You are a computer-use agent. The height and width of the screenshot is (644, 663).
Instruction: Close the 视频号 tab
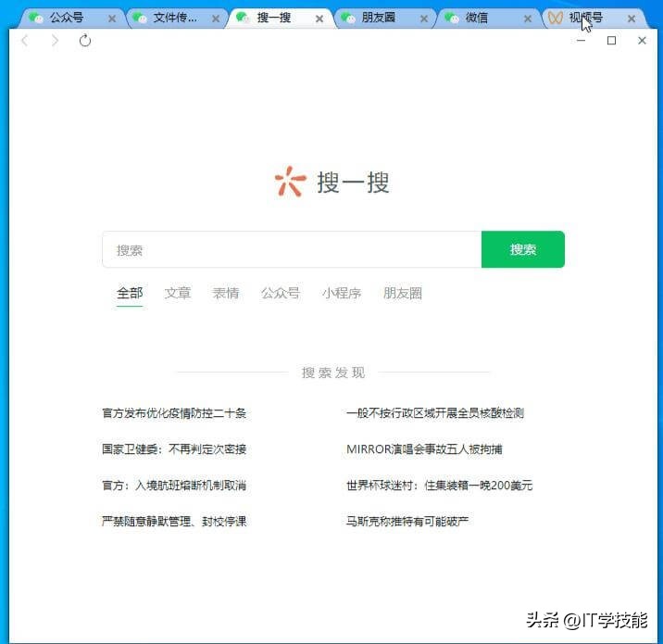tap(632, 19)
